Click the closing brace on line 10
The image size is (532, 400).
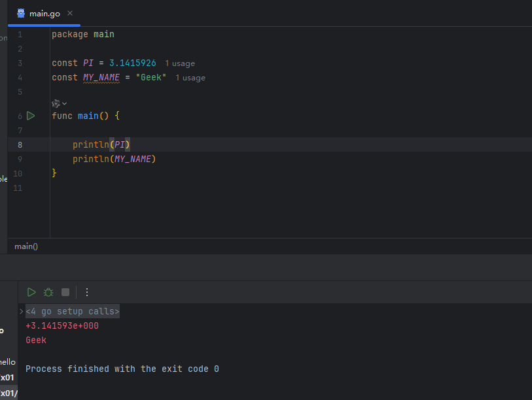pos(54,173)
